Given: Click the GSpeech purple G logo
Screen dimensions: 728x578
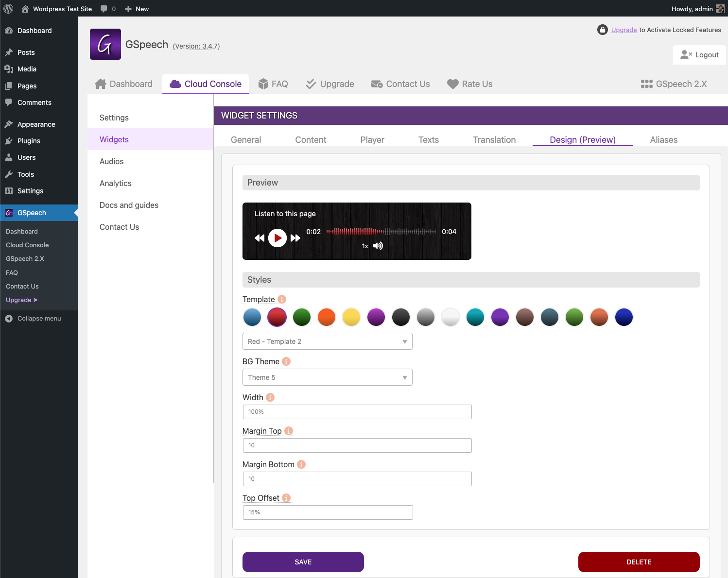Looking at the screenshot, I should [x=105, y=44].
